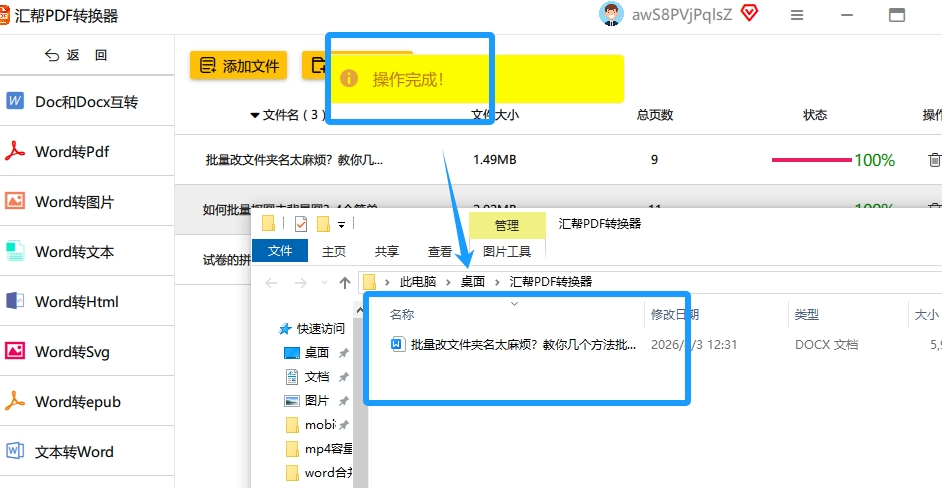The image size is (942, 488).
Task: Open the word合并 folder in navigation
Action: pyautogui.click(x=319, y=472)
